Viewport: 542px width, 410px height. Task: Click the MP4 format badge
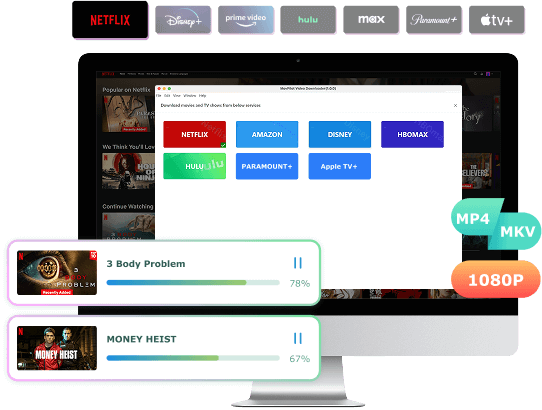[x=473, y=218]
